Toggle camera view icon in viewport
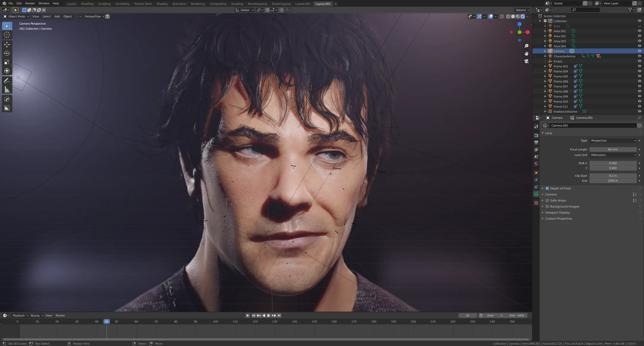This screenshot has width=644, height=346. click(x=527, y=61)
